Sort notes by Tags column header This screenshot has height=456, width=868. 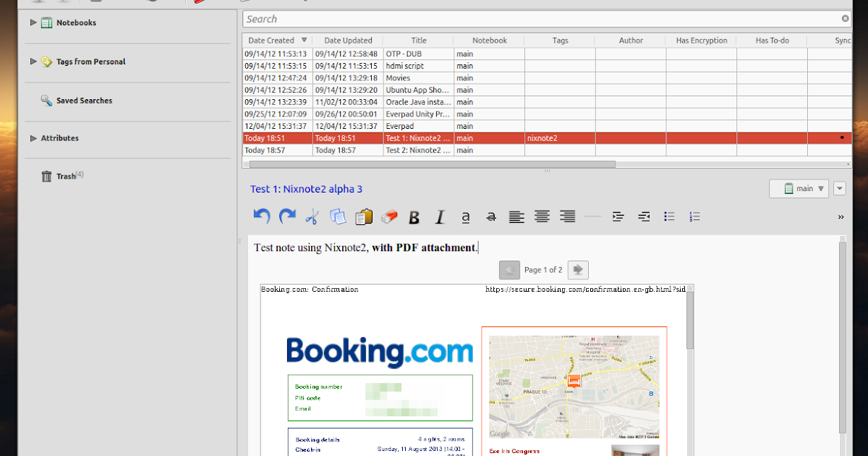click(x=561, y=41)
